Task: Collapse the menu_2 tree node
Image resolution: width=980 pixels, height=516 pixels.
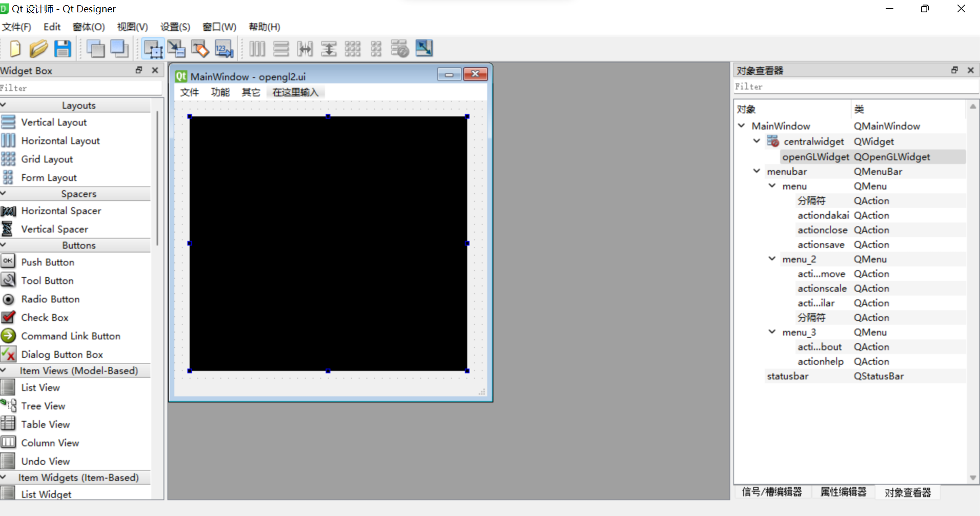Action: click(x=772, y=259)
